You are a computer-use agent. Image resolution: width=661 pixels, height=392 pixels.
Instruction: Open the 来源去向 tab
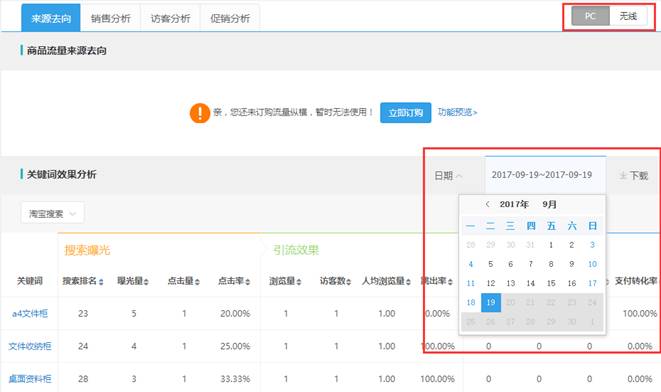pyautogui.click(x=51, y=18)
